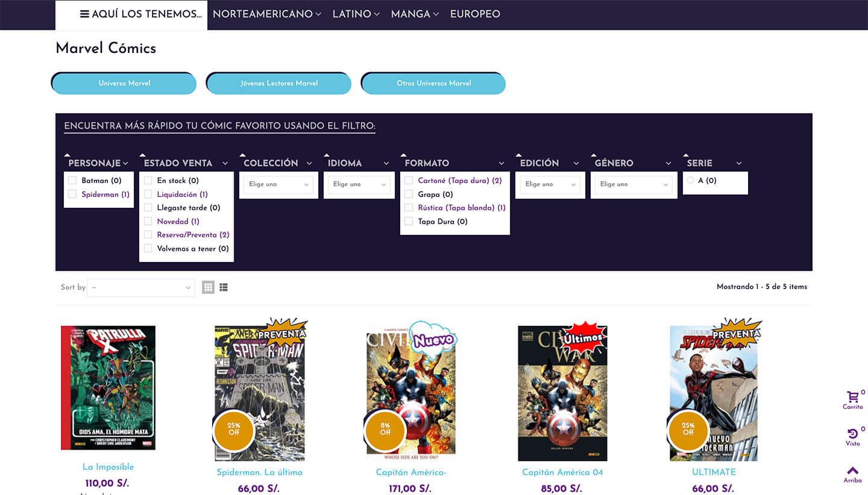Check the Reserva/Preventa filter
This screenshot has width=868, height=495.
click(x=148, y=235)
